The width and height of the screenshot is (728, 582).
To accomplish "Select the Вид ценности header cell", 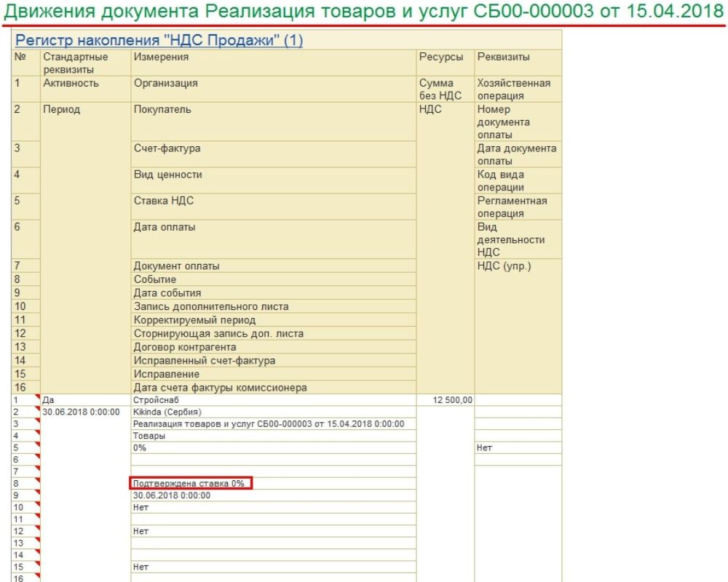I will tap(274, 180).
